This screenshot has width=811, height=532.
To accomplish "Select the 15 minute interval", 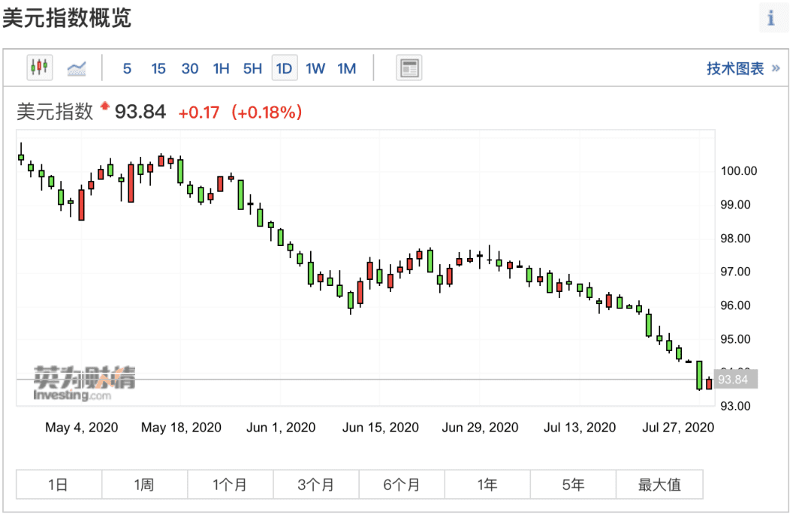I will click(x=158, y=68).
